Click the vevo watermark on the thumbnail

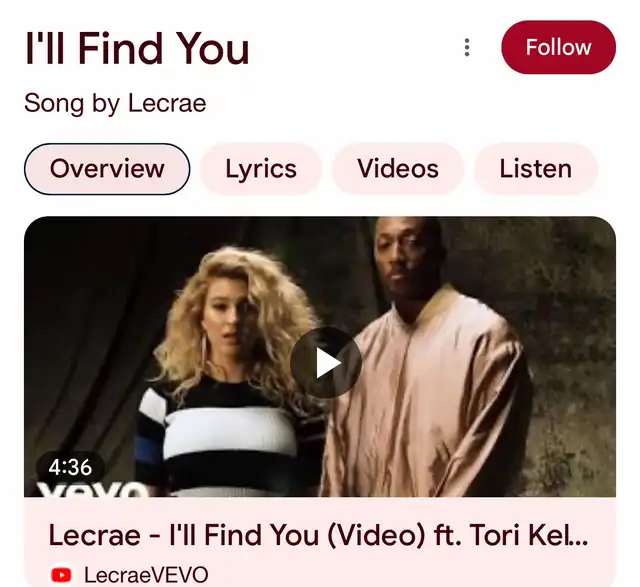coord(92,490)
